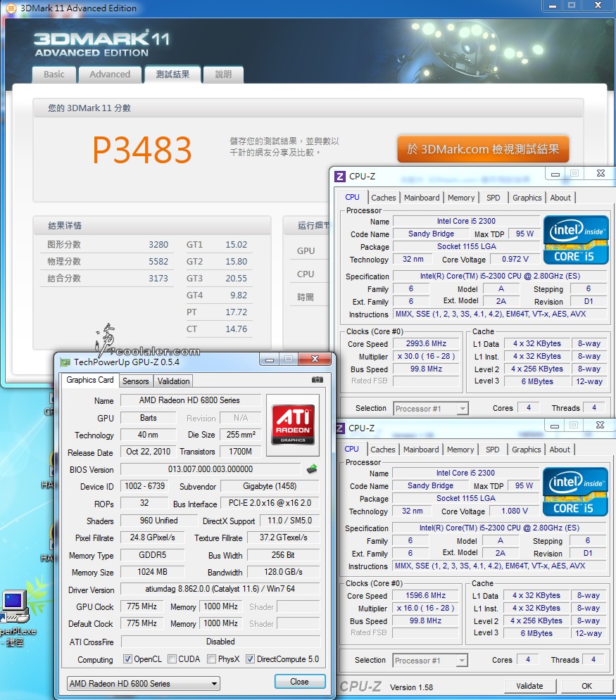Click the BIOS Version field 013.007.000.003.000000
Viewport: 616px width, 700px height.
point(210,469)
